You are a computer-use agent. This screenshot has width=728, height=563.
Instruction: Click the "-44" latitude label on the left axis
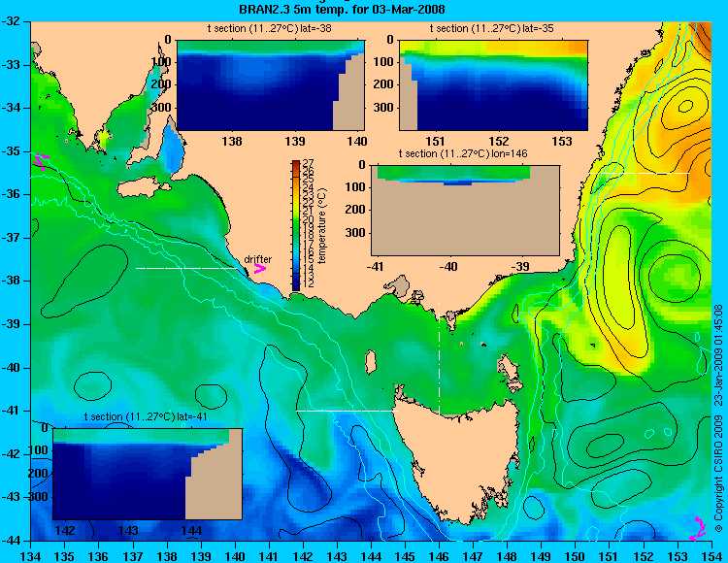[10, 541]
